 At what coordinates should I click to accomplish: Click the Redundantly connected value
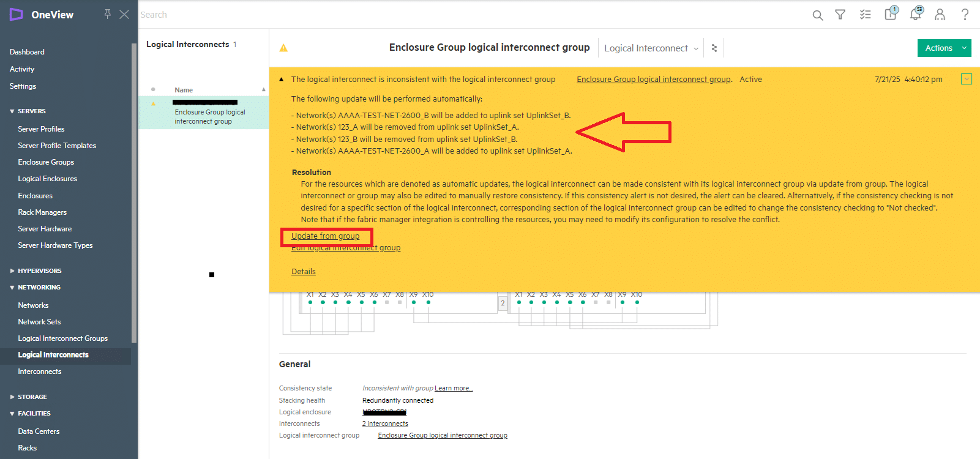tap(398, 400)
